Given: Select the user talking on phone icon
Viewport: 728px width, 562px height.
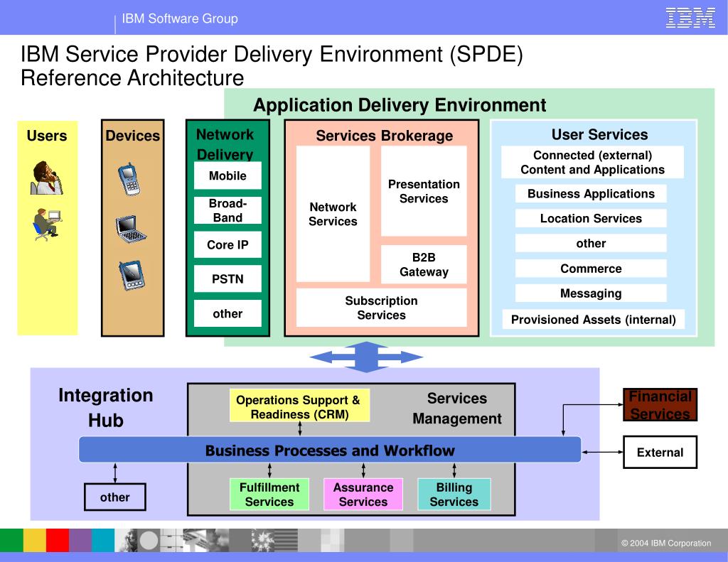Looking at the screenshot, I should point(46,178).
